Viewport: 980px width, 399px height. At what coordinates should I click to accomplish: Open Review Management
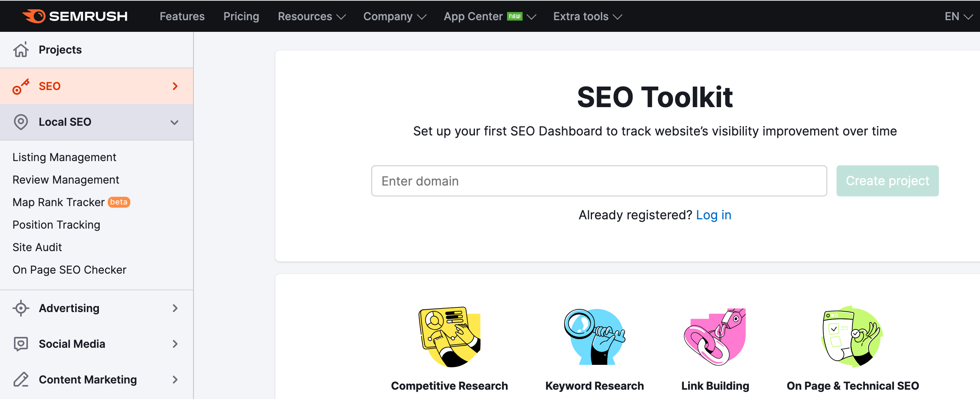point(66,180)
